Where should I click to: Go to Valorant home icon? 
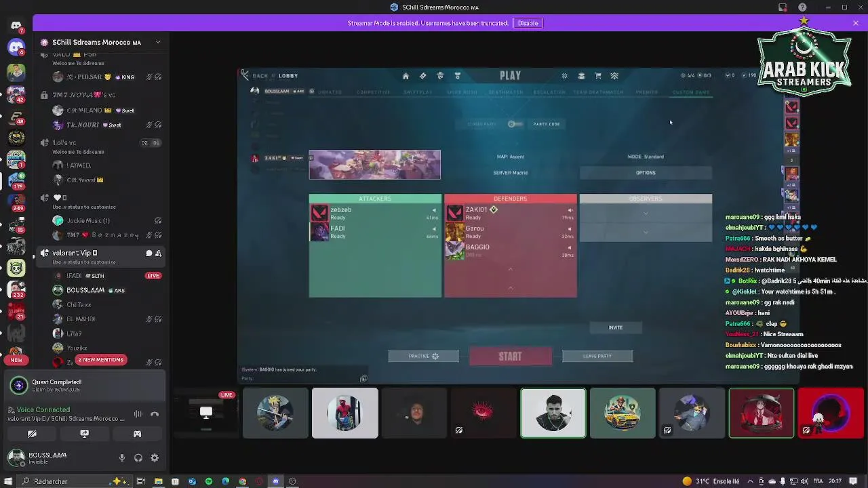click(406, 76)
